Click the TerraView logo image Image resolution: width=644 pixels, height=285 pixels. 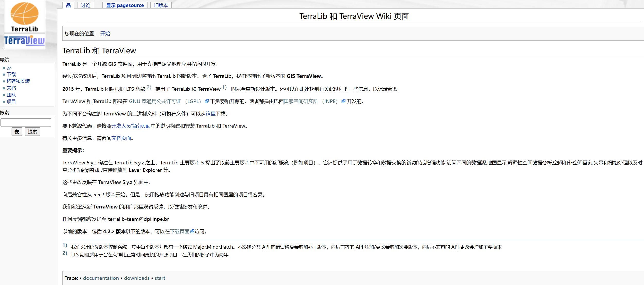pos(24,41)
